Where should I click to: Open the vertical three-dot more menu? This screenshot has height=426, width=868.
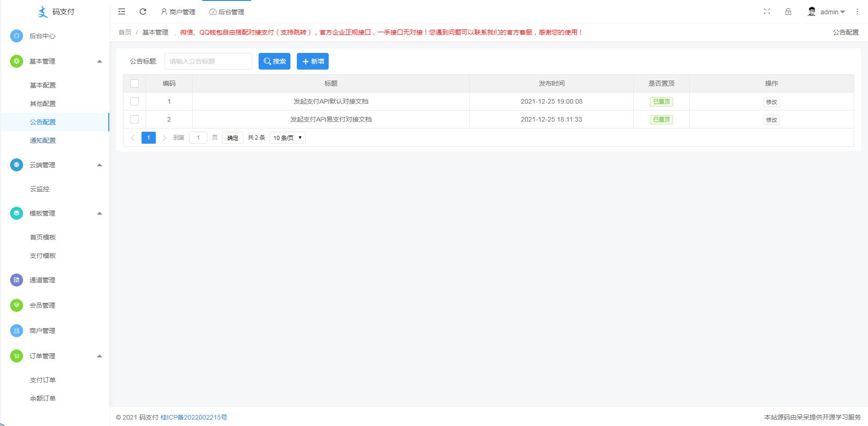tap(857, 12)
